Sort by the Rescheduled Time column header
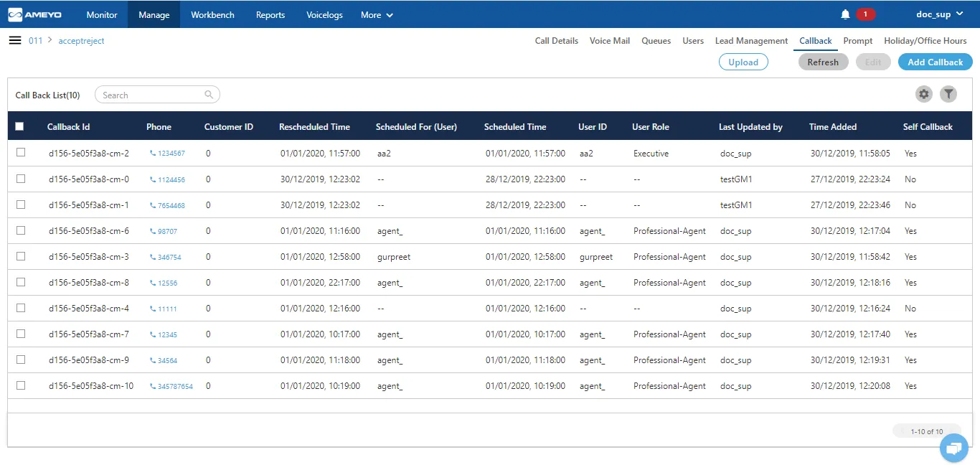980x465 pixels. (314, 127)
